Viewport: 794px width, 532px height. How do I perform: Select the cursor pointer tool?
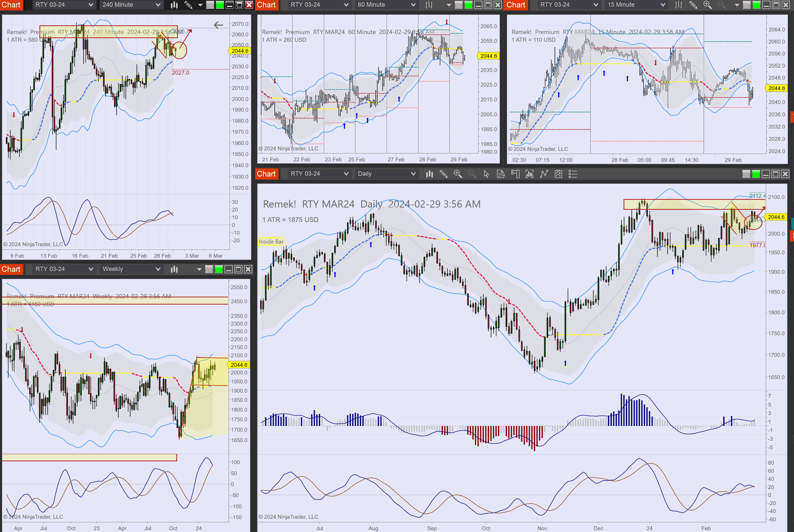click(x=486, y=174)
